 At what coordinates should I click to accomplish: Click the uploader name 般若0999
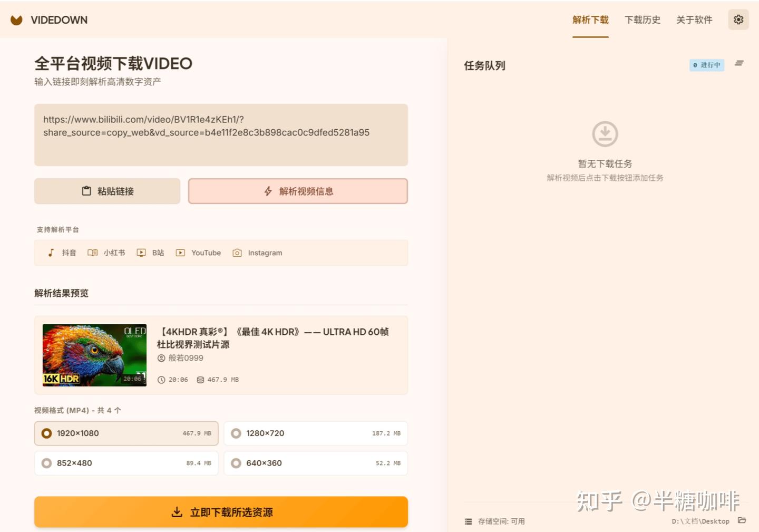pos(186,358)
